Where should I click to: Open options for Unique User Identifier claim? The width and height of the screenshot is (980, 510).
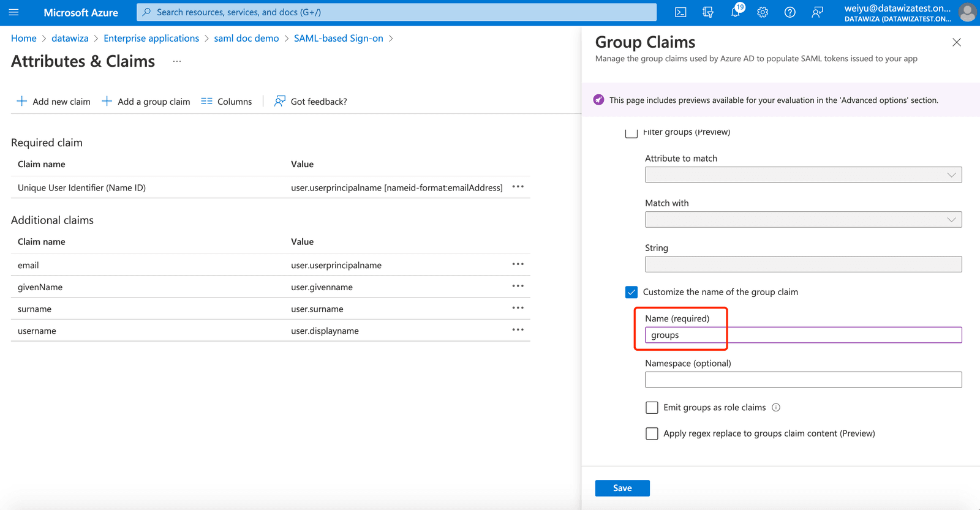(518, 187)
